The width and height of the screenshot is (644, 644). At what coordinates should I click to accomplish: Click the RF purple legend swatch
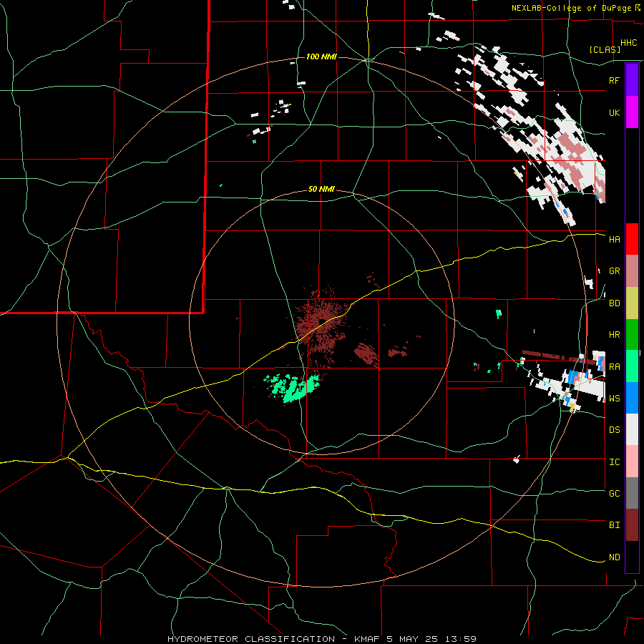tap(632, 80)
